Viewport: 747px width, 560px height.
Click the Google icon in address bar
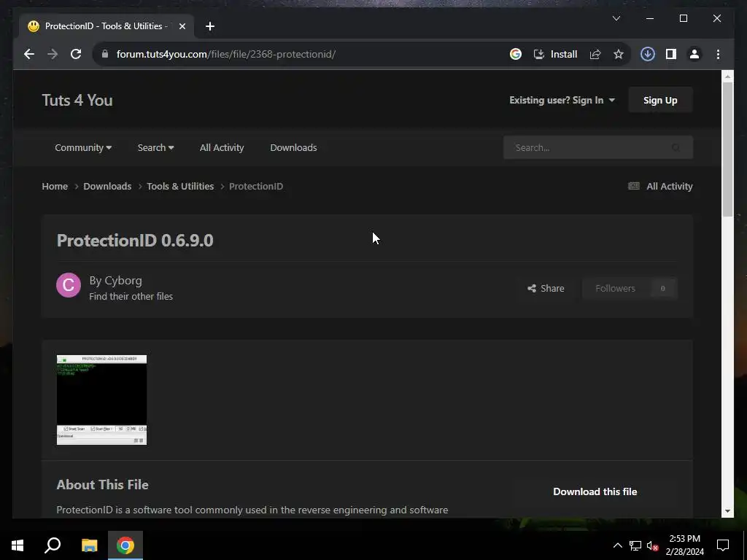pyautogui.click(x=515, y=54)
